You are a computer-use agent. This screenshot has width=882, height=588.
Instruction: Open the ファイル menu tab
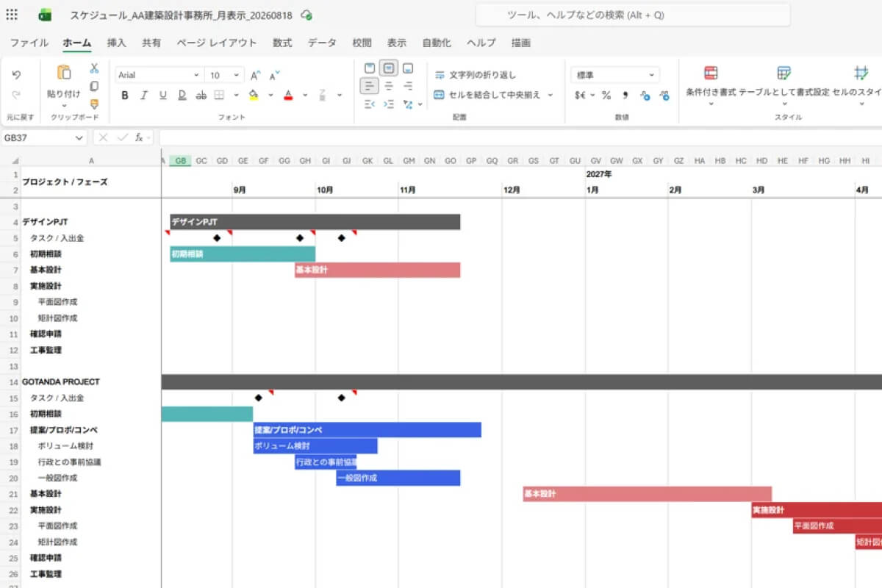29,43
